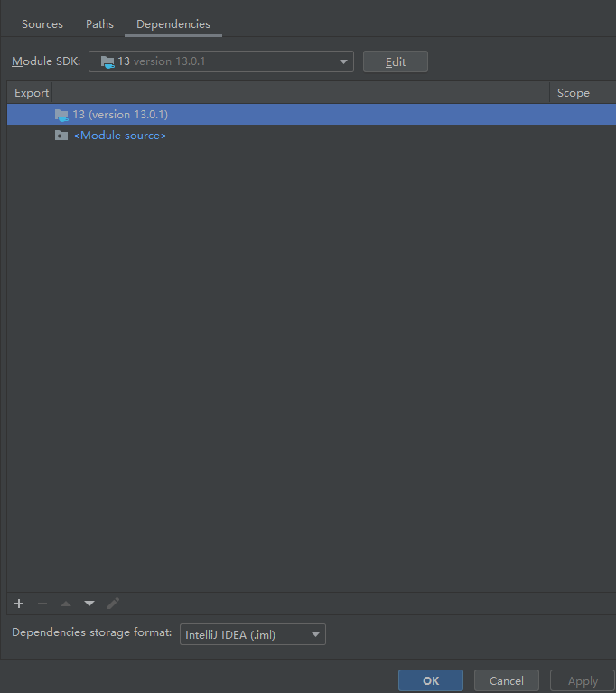The height and width of the screenshot is (693, 616).
Task: Click the SDK icon inside Module SDK box
Action: [107, 61]
